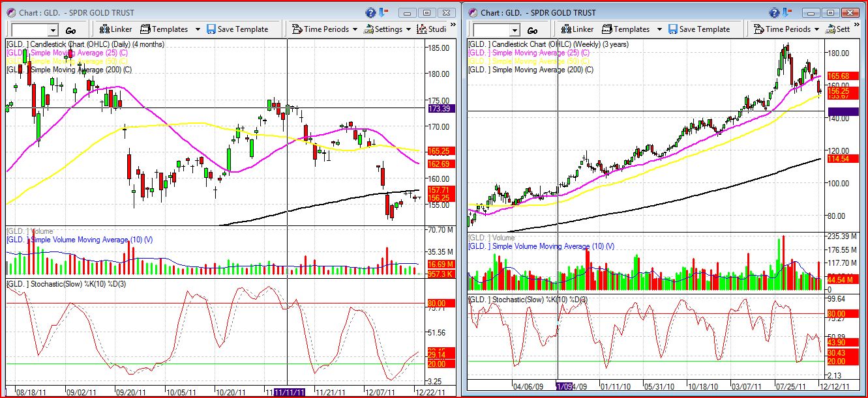
Task: Click the Go button in the daily chart window
Action: point(70,30)
